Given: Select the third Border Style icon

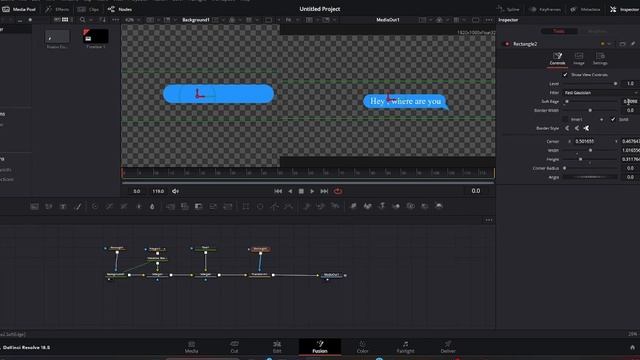Looking at the screenshot, I should [587, 128].
